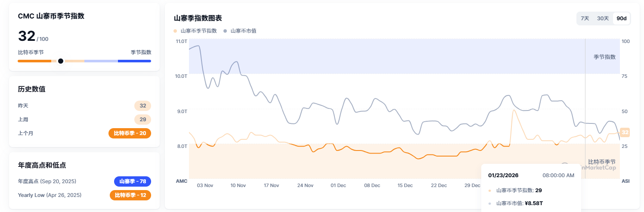Click the 15 Dec date on axis
This screenshot has width=644, height=212.
click(x=405, y=185)
